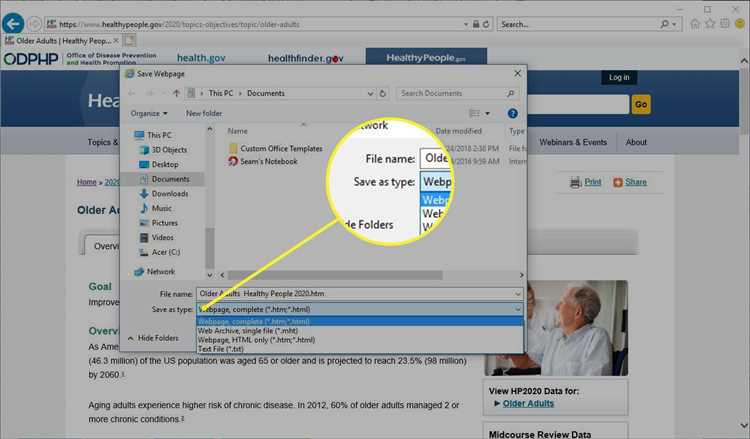Choose Webpage, complete (*.htm;*.html) list option
Screen dimensions: 750x439
pos(360,321)
